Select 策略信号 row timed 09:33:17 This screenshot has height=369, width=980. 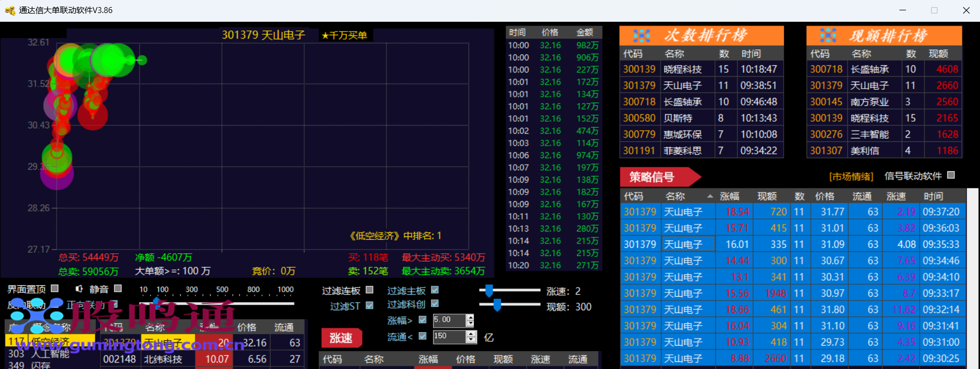[x=793, y=293]
